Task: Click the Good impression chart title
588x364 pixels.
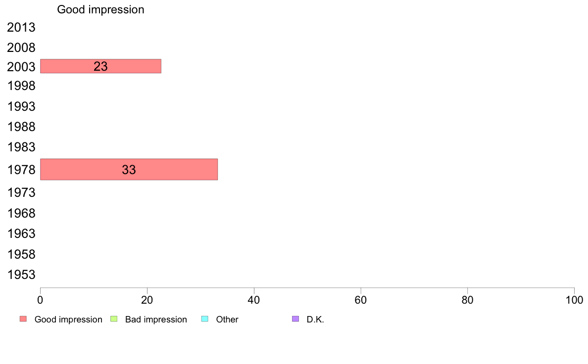Action: [x=100, y=9]
